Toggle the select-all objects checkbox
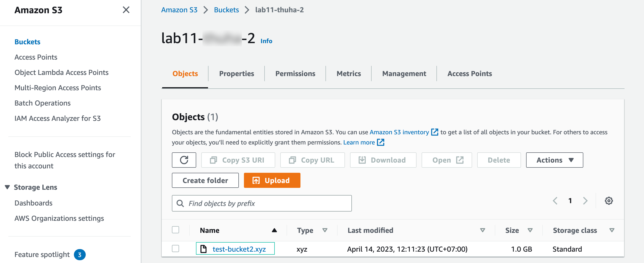 (176, 230)
